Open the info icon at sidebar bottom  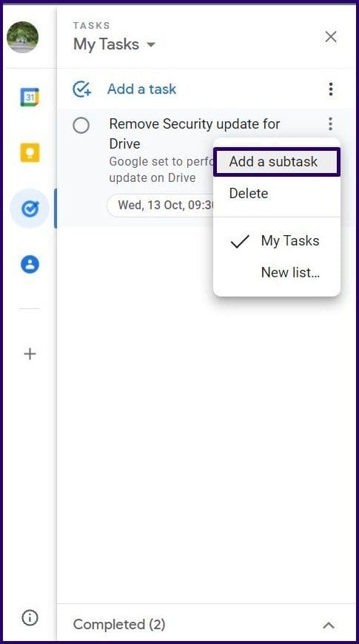[30, 617]
